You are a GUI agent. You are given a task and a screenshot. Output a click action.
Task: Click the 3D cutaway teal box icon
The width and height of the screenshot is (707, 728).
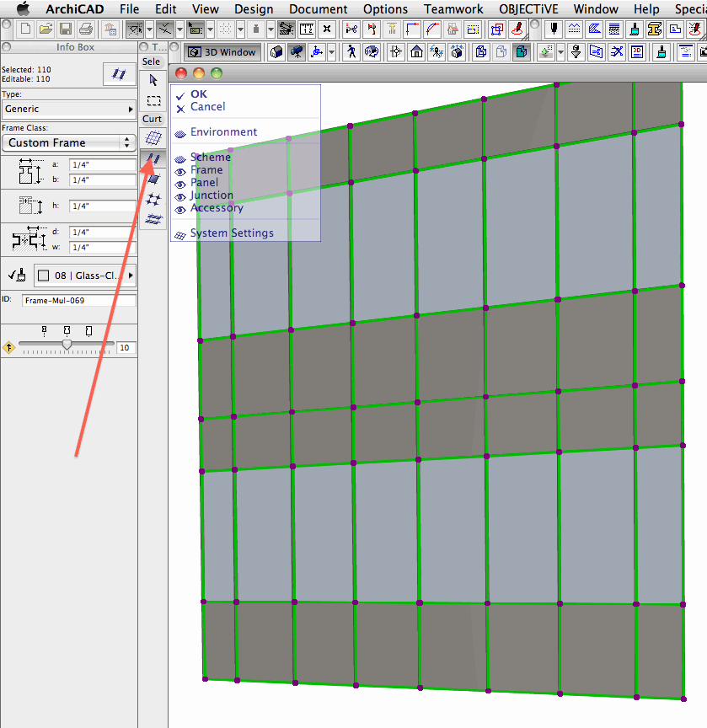[522, 52]
